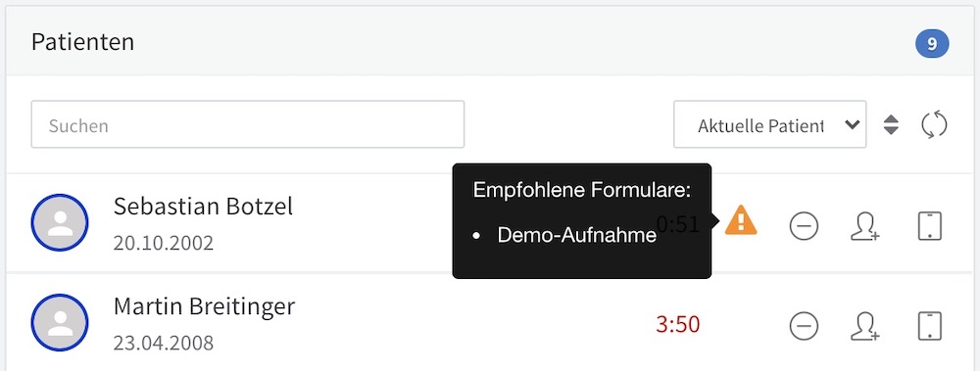980x371 pixels.
Task: Click the red 3:50 waiting time
Action: (x=677, y=325)
